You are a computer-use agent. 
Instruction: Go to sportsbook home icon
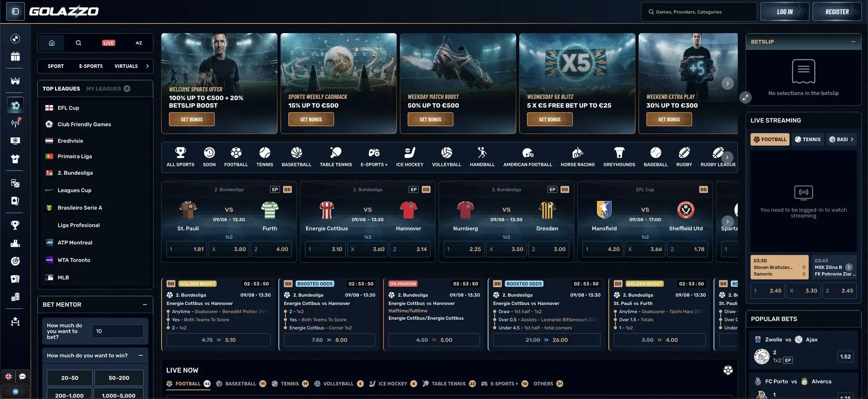pyautogui.click(x=52, y=43)
